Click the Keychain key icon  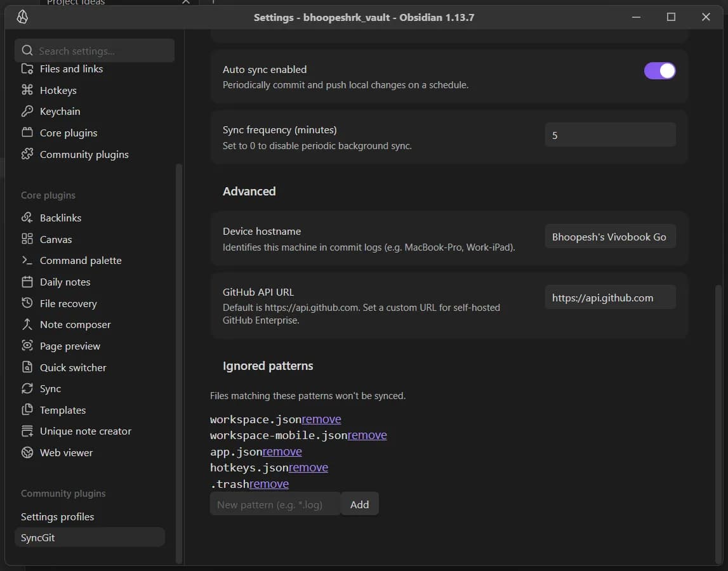tap(27, 112)
